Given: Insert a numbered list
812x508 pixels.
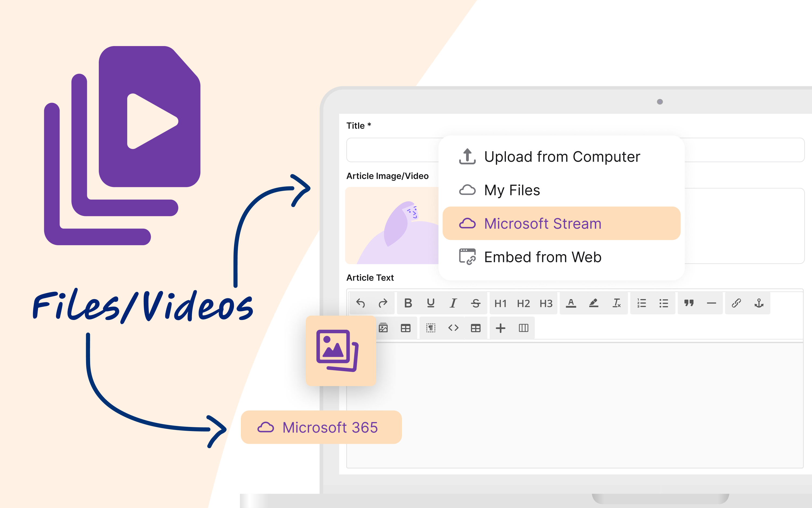Looking at the screenshot, I should (641, 303).
